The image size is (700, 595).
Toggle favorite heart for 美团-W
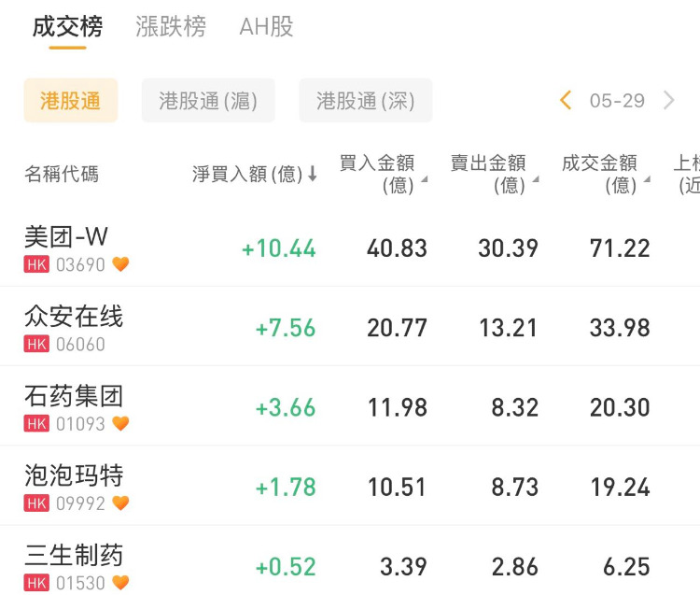click(x=120, y=264)
